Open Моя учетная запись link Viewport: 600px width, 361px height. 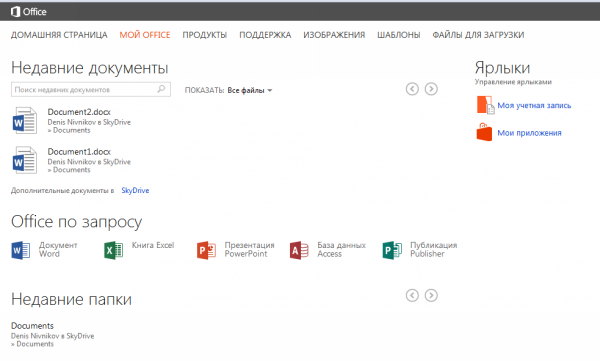tap(534, 105)
